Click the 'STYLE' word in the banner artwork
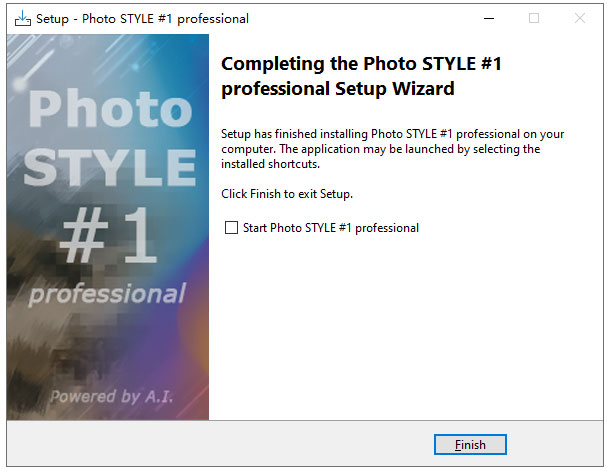The image size is (607, 471). (x=110, y=167)
